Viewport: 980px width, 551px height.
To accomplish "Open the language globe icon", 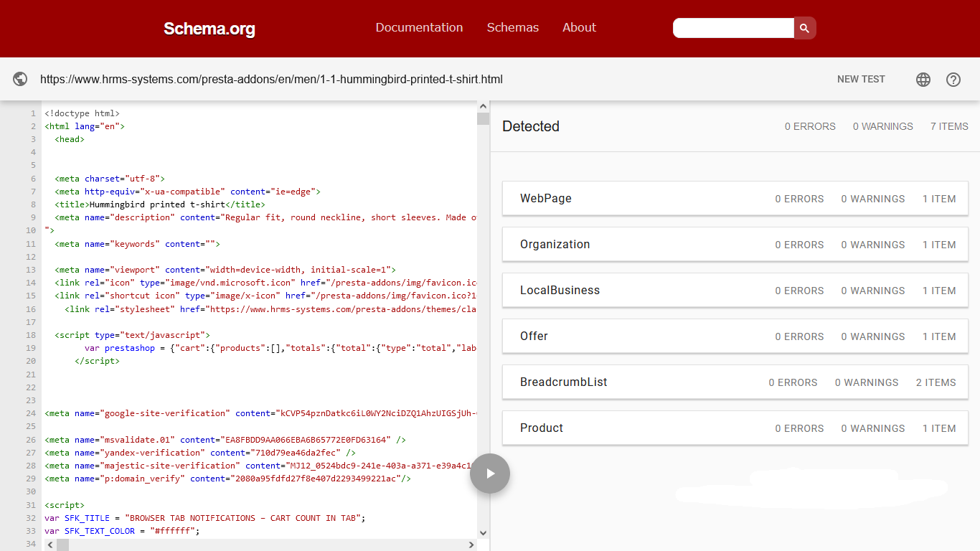I will click(x=923, y=80).
